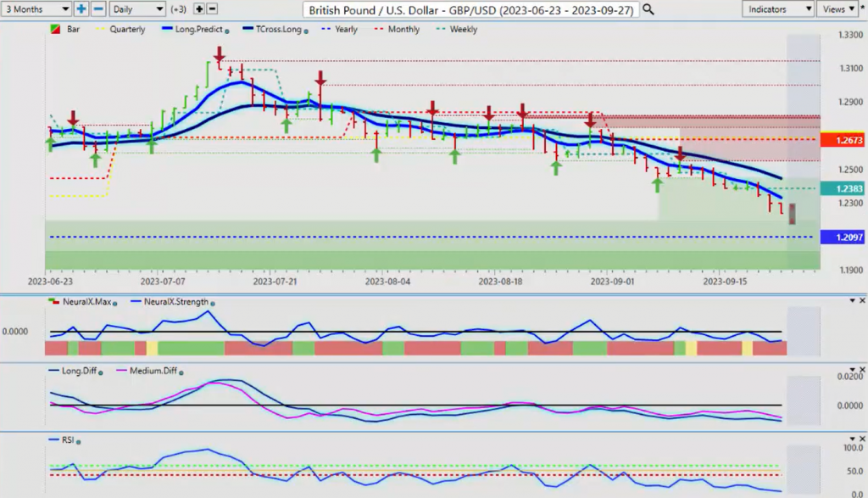Toggle the Long.Predict legend entry
This screenshot has width=868, height=498.
click(x=192, y=30)
